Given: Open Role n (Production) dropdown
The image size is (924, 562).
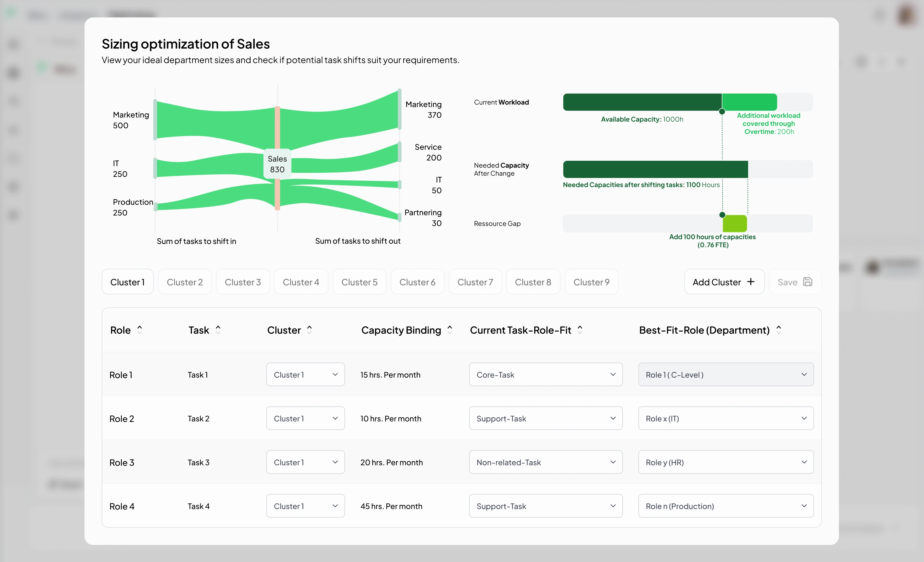Looking at the screenshot, I should [x=726, y=506].
